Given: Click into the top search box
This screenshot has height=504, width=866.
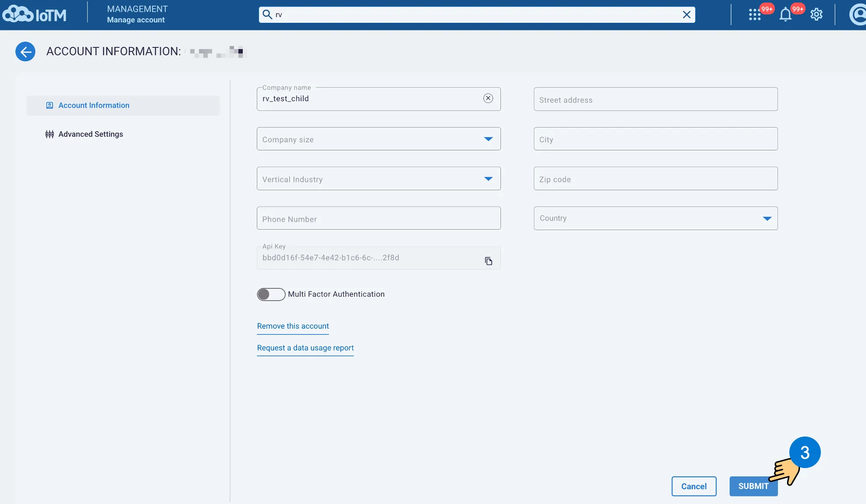Looking at the screenshot, I should click(x=477, y=14).
